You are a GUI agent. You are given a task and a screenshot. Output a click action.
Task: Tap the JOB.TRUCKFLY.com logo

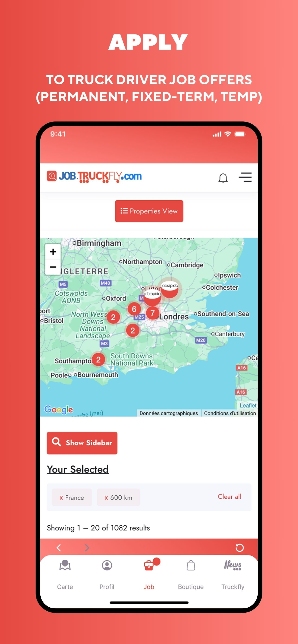[94, 176]
